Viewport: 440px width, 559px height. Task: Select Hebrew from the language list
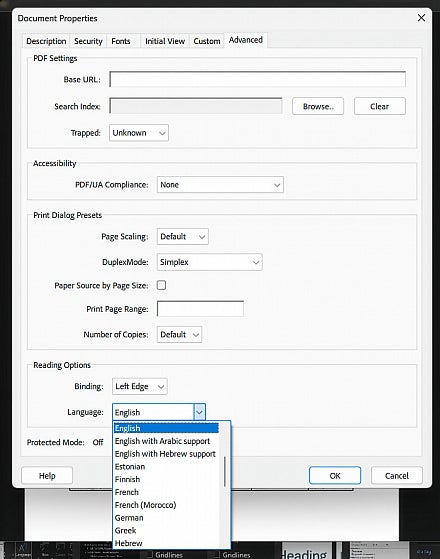166,543
